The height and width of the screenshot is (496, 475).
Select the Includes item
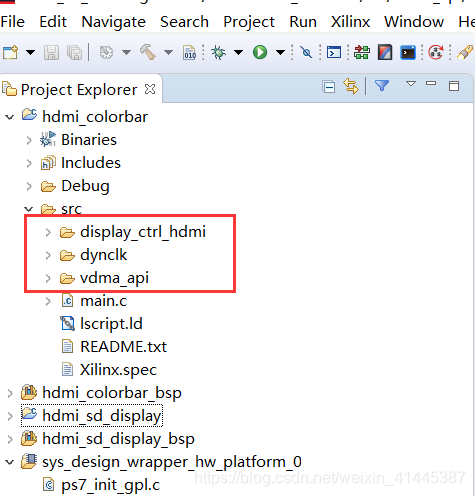tap(91, 163)
